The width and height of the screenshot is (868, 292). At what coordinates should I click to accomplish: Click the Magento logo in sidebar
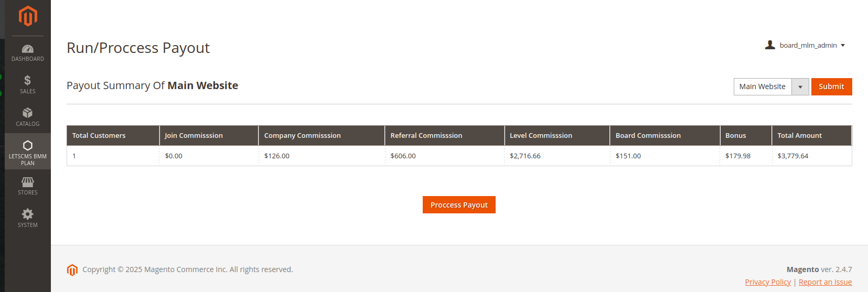pos(28,16)
